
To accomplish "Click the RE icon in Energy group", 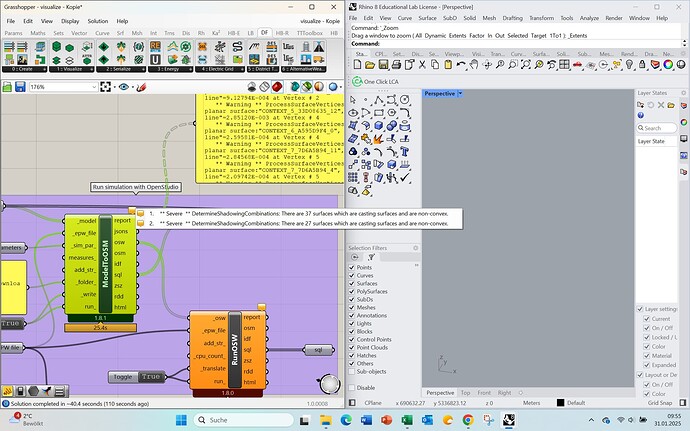I will (155, 46).
